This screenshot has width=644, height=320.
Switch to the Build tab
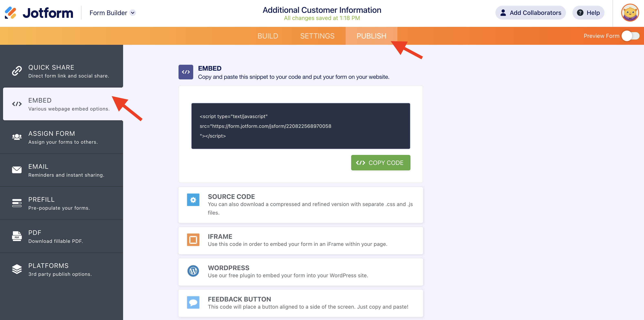coord(268,36)
